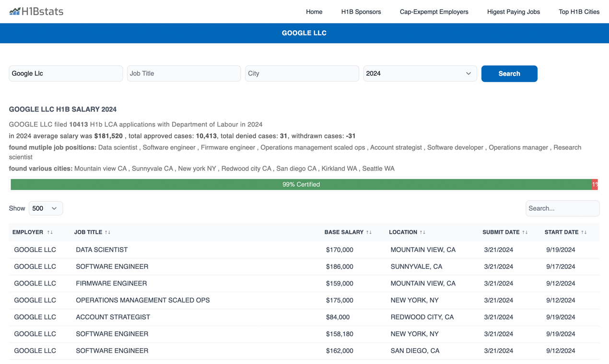Click the blue Search button

click(509, 74)
